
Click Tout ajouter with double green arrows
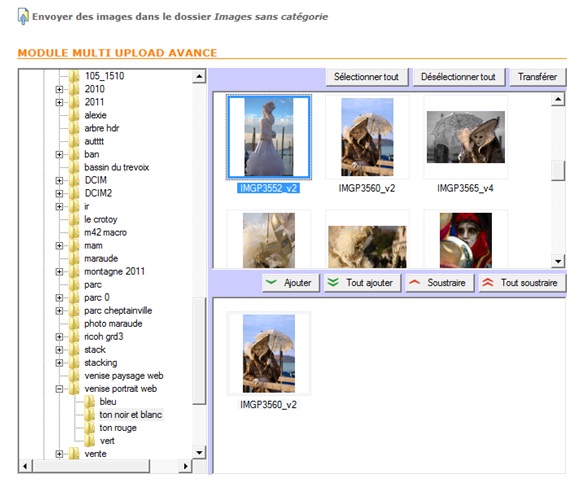point(362,283)
